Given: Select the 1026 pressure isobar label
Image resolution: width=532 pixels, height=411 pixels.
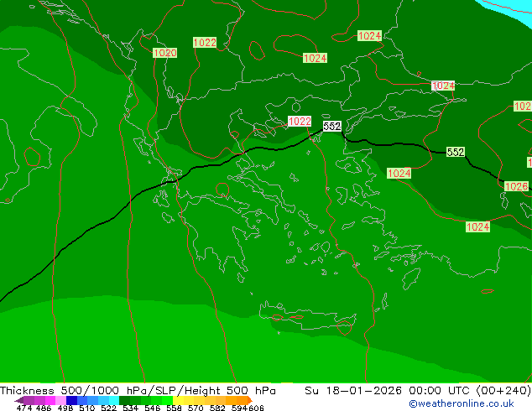Looking at the screenshot, I should point(516,186).
